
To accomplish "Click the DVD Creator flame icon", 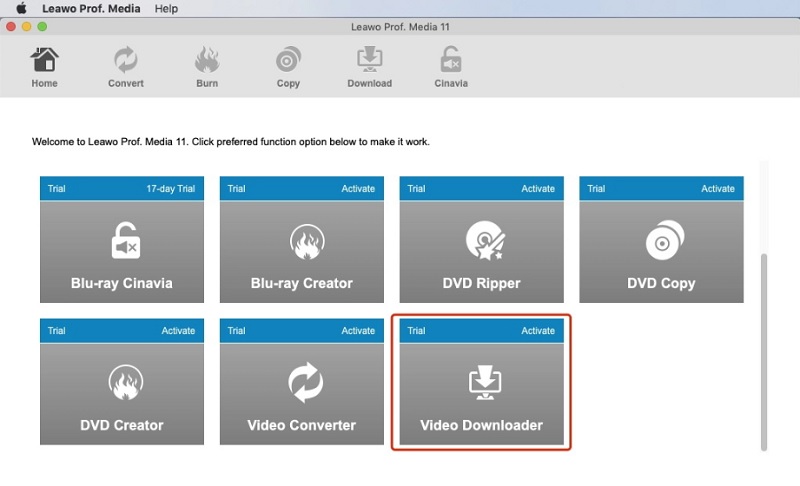I will click(126, 382).
